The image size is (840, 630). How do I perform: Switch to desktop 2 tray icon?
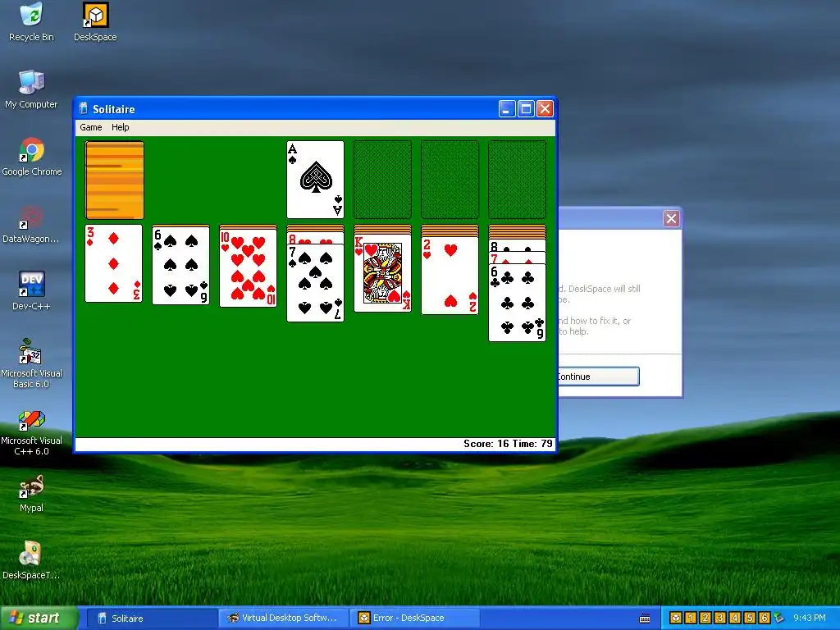tap(705, 618)
